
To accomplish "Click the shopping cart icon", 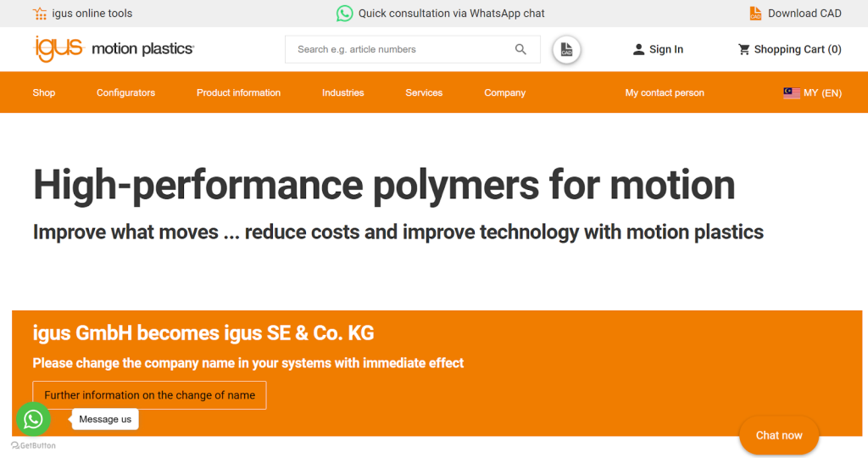I will [x=744, y=49].
